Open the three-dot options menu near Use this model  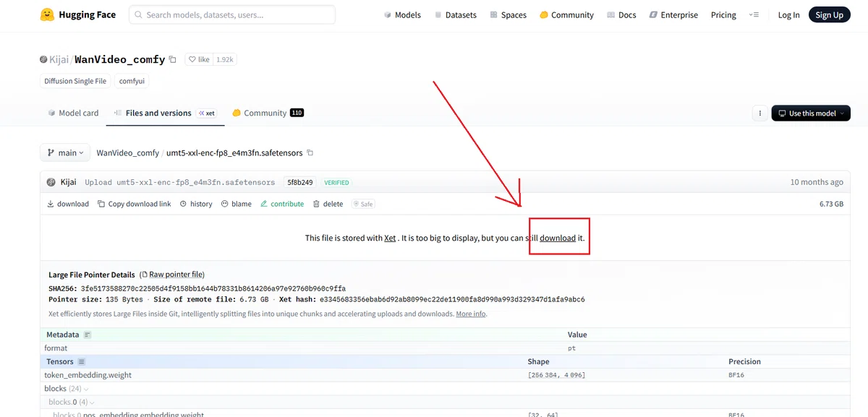(759, 113)
